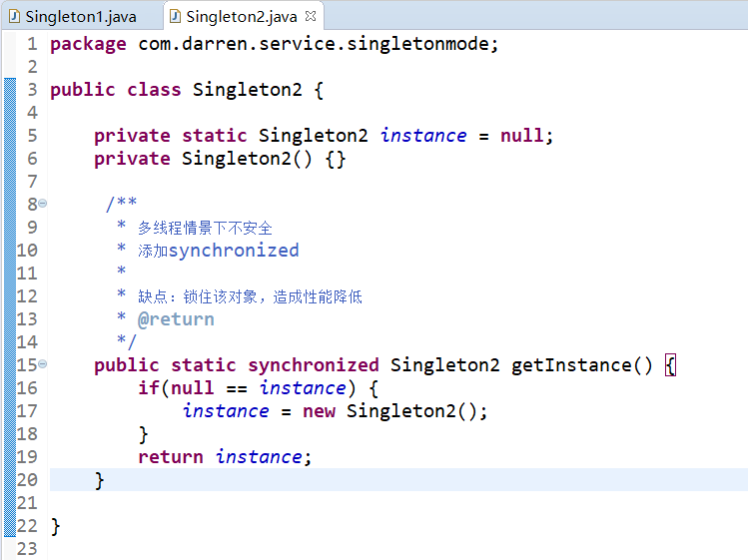The width and height of the screenshot is (748, 560).
Task: Click the package name com.darren.service.singletonmode
Action: [314, 44]
